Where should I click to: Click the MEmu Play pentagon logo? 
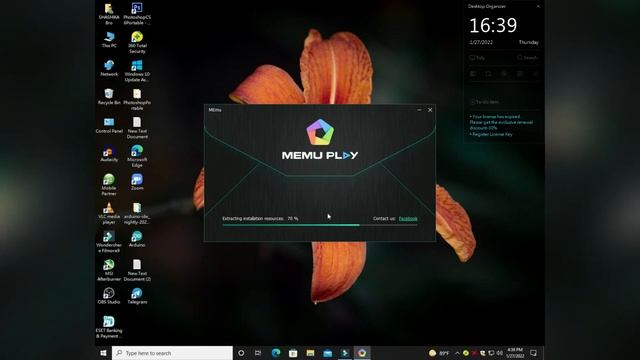tap(320, 132)
